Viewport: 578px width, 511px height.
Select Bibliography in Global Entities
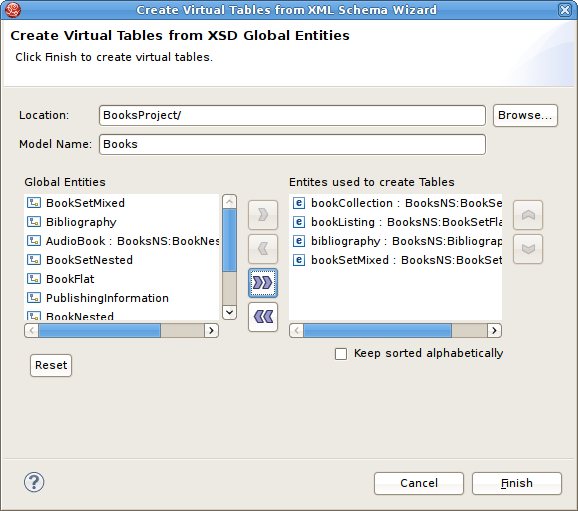pyautogui.click(x=81, y=222)
